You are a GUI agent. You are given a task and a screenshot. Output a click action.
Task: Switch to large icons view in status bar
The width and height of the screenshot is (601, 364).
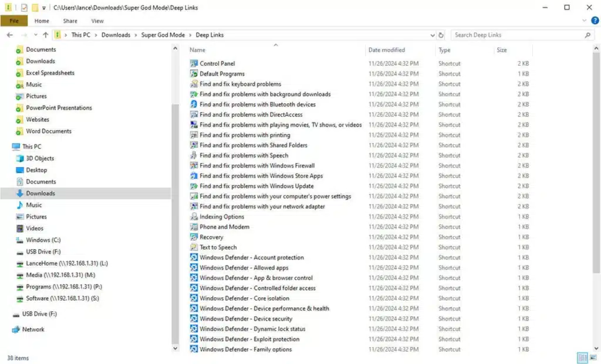point(593,358)
